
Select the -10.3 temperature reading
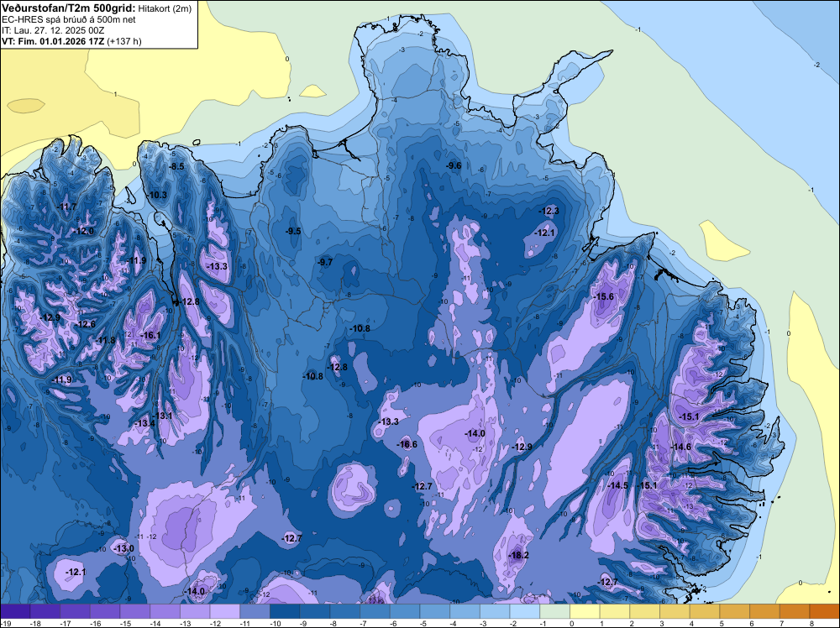[x=157, y=195]
